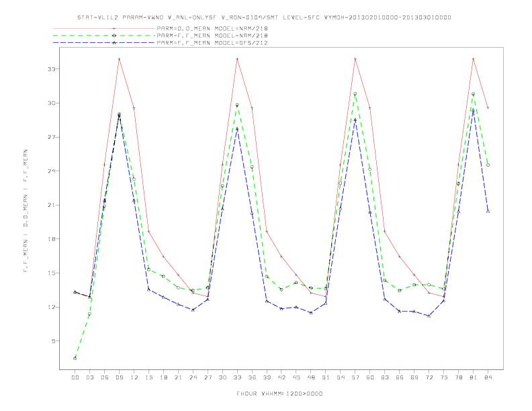532x411 pixels.
Task: Click the x-axis label FHOUR VHHMM:1200>0000
Action: tap(279, 394)
